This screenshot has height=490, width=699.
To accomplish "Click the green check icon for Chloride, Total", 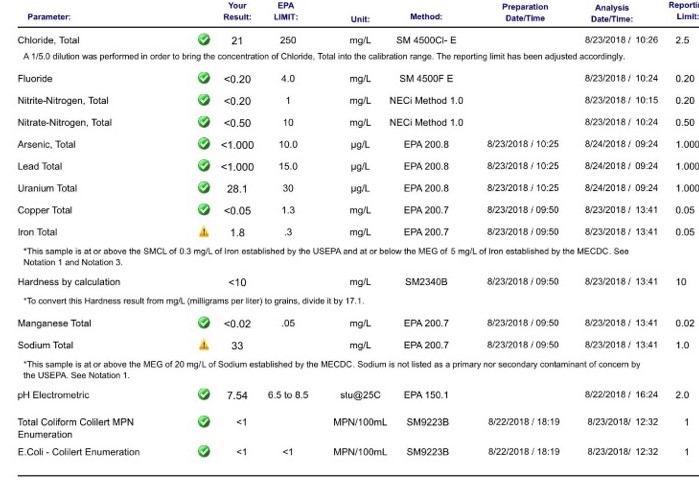I will coord(204,39).
